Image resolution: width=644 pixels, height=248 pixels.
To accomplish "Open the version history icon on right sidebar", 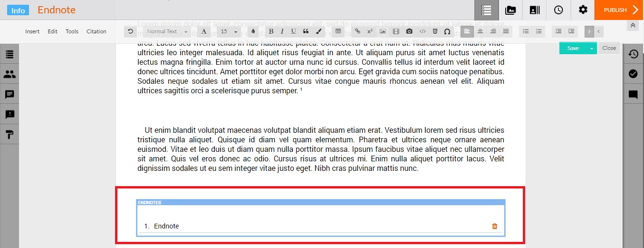I will coord(633,54).
